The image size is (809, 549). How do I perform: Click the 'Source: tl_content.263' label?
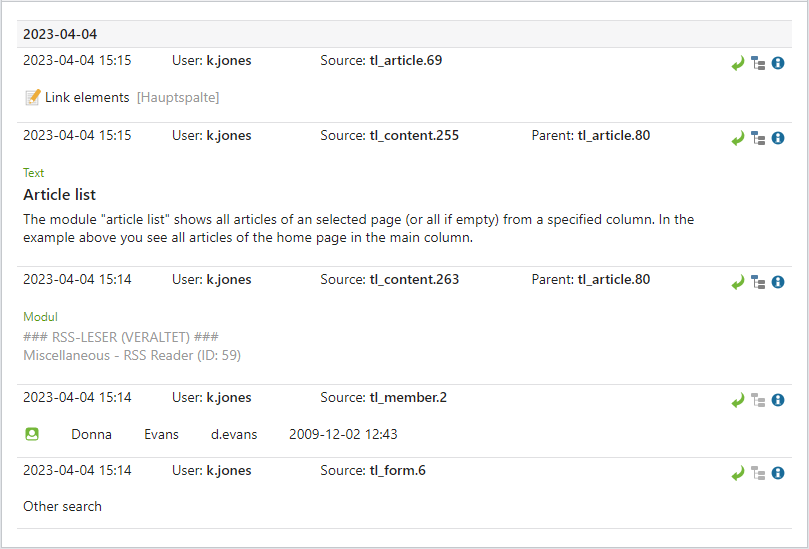[390, 279]
